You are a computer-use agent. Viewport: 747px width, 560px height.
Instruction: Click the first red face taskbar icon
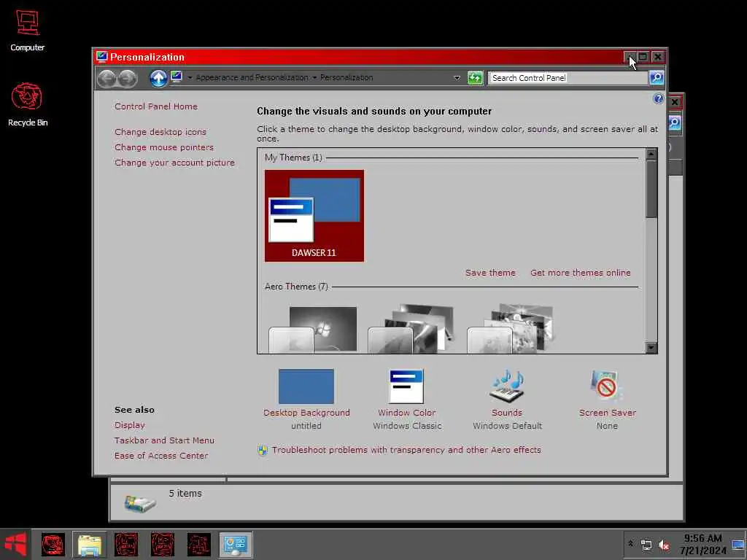[x=53, y=545]
